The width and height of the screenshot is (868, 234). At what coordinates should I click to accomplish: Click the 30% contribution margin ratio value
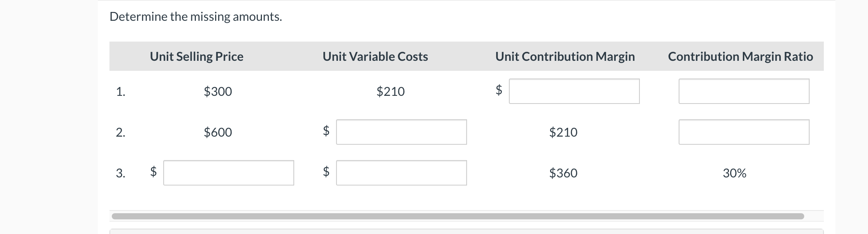pos(734,173)
